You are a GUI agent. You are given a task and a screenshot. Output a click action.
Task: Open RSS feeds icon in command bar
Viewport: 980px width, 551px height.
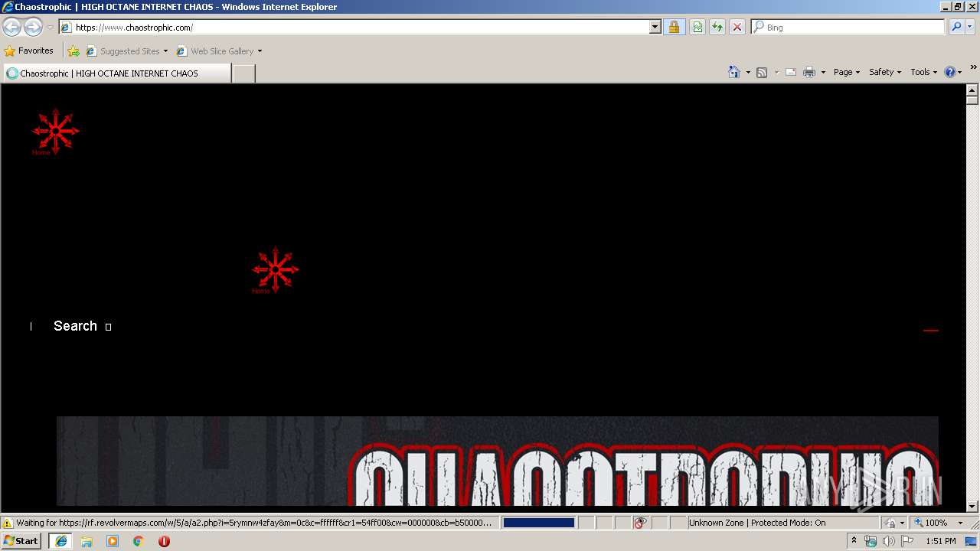click(762, 72)
